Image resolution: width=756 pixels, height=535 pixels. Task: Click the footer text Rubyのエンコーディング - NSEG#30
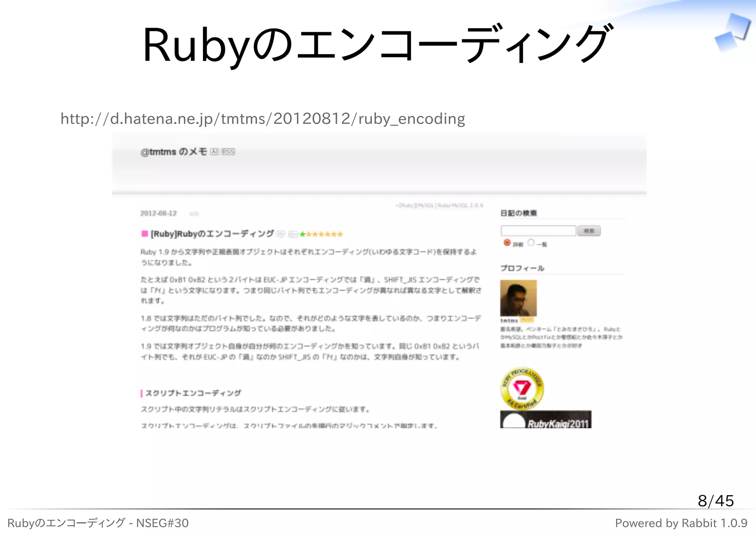pyautogui.click(x=98, y=523)
